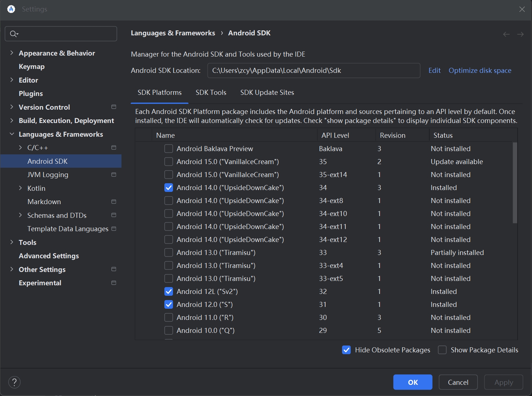Click the forward navigation arrow
532x396 pixels.
pyautogui.click(x=520, y=34)
